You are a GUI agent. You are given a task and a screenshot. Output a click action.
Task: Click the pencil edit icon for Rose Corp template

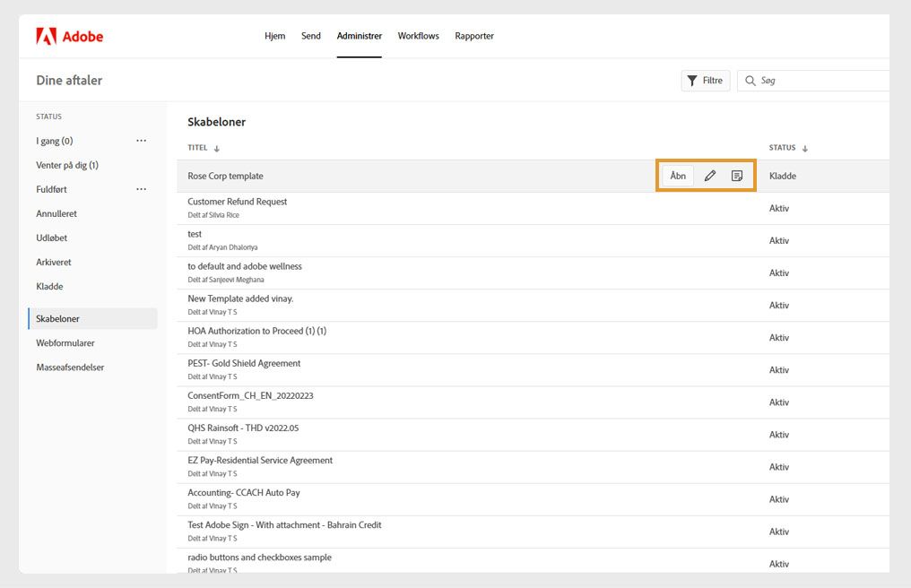pos(710,176)
